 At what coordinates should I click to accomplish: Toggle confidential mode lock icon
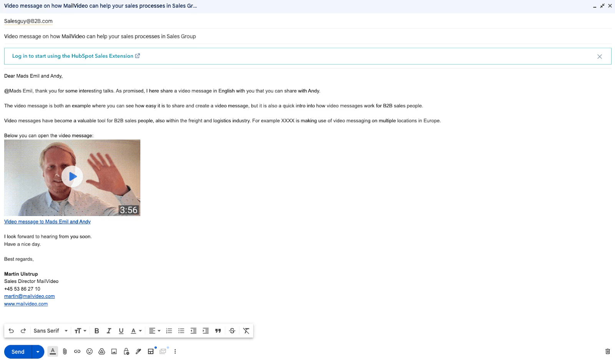tap(126, 351)
